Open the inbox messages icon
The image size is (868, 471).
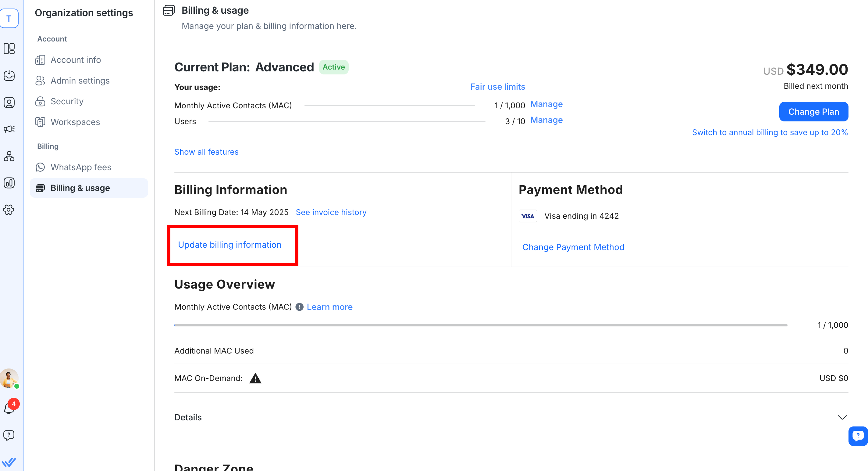click(9, 76)
